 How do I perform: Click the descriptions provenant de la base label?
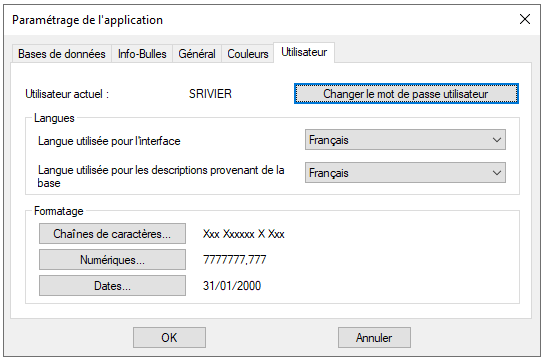pos(161,176)
